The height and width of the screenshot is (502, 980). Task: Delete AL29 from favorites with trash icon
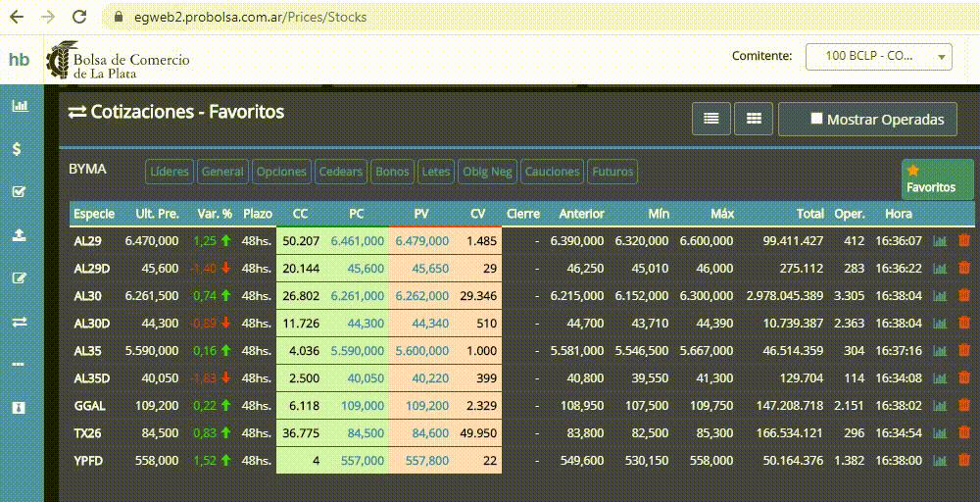[963, 240]
